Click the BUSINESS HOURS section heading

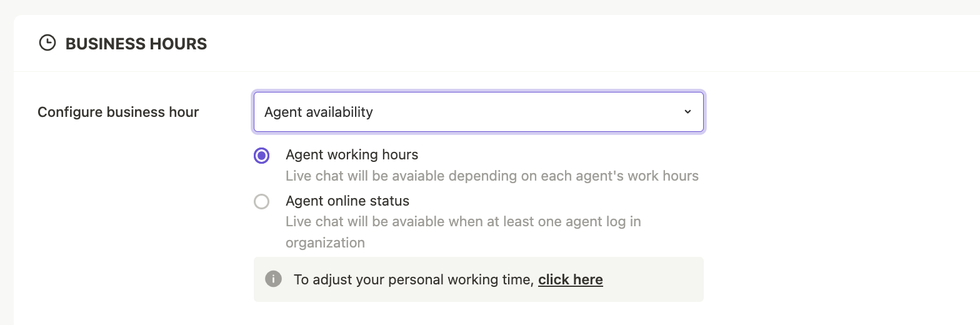click(x=136, y=44)
